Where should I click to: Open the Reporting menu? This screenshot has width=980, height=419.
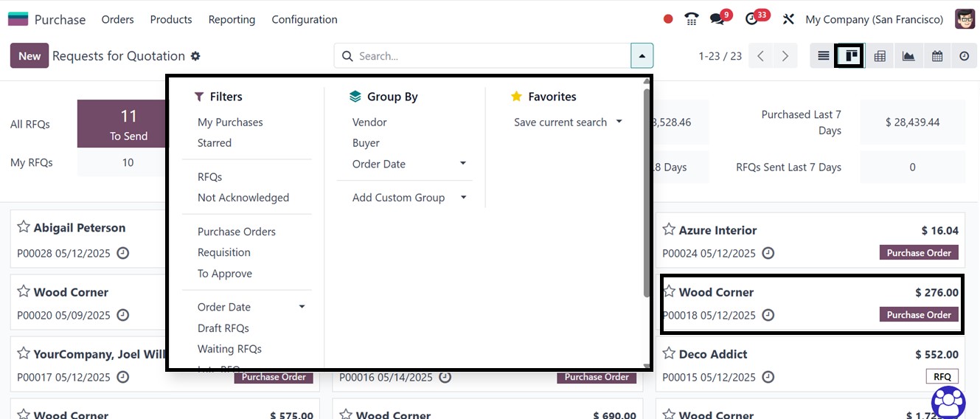tap(232, 19)
